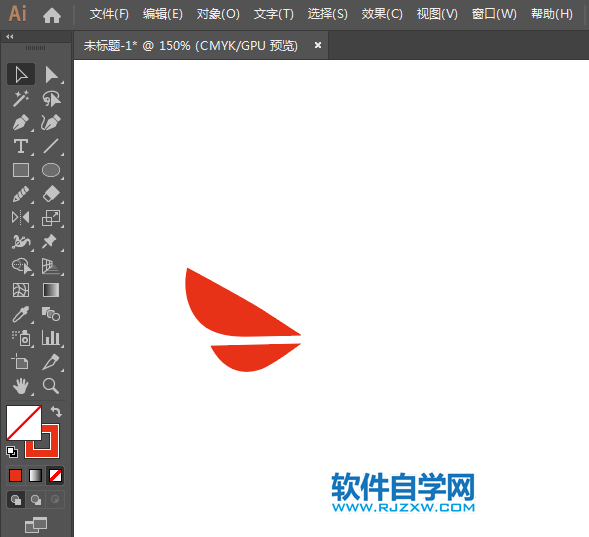Select the Warp tool

(21, 242)
